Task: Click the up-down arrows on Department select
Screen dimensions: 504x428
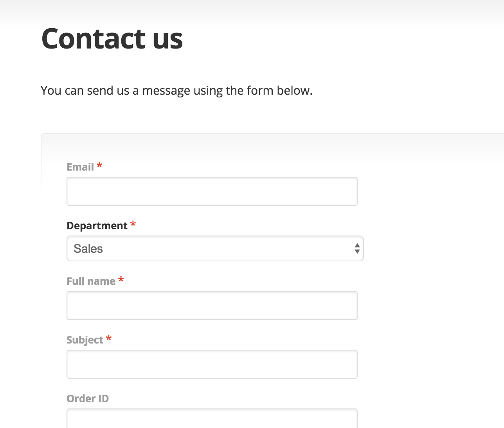Action: point(357,248)
